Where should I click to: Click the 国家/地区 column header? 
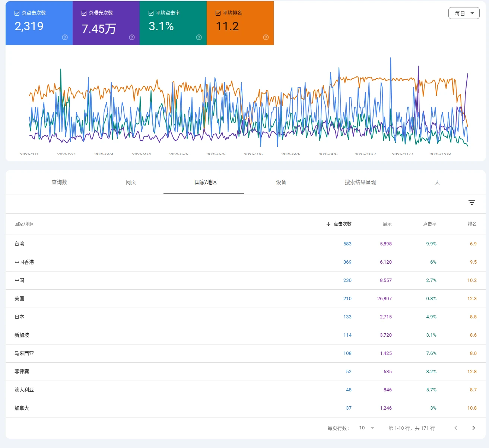click(x=24, y=224)
